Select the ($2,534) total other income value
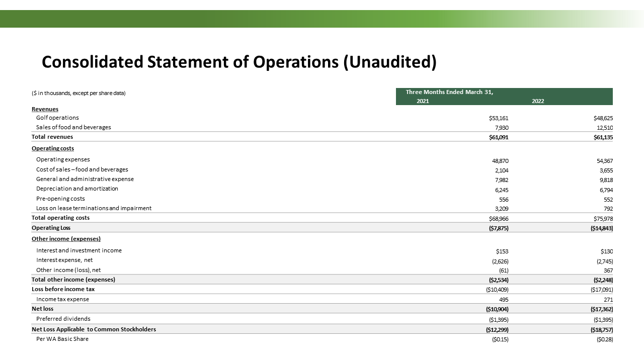The image size is (644, 362). (499, 280)
